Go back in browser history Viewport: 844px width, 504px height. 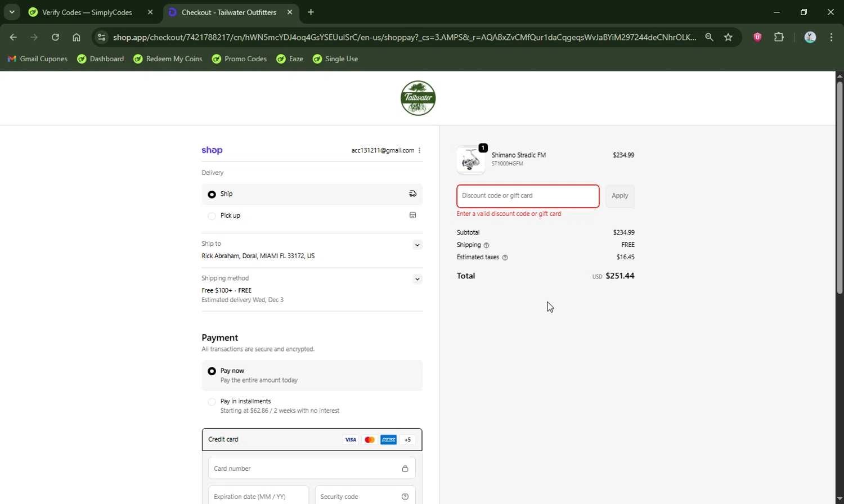[13, 37]
